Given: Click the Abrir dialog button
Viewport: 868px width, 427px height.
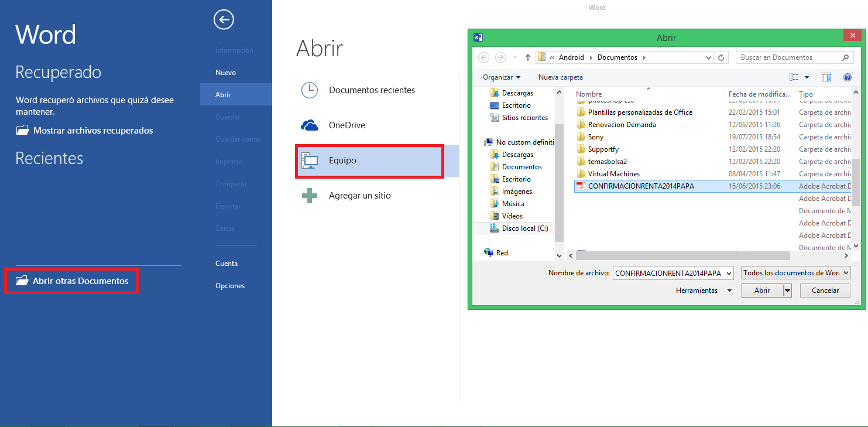Looking at the screenshot, I should 763,291.
